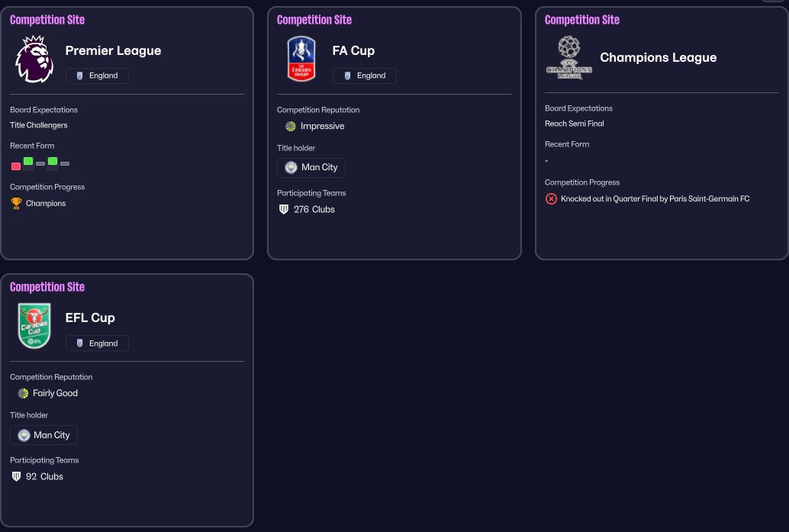
Task: Click the Champions League starball logo
Action: pyautogui.click(x=569, y=57)
